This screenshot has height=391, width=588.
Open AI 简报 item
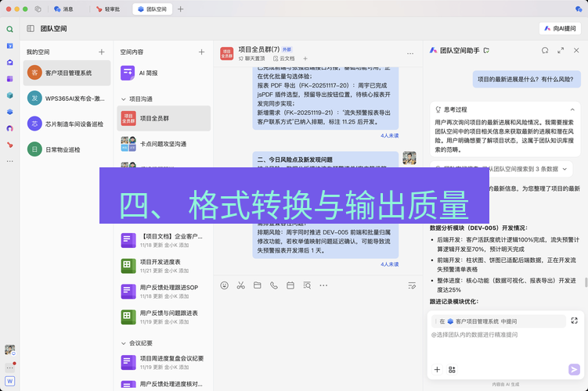164,73
